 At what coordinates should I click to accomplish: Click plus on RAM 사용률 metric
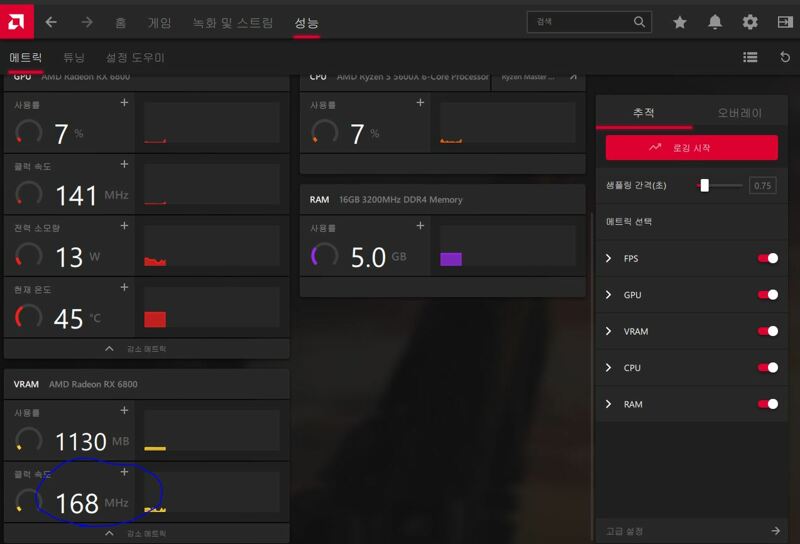[x=420, y=226]
